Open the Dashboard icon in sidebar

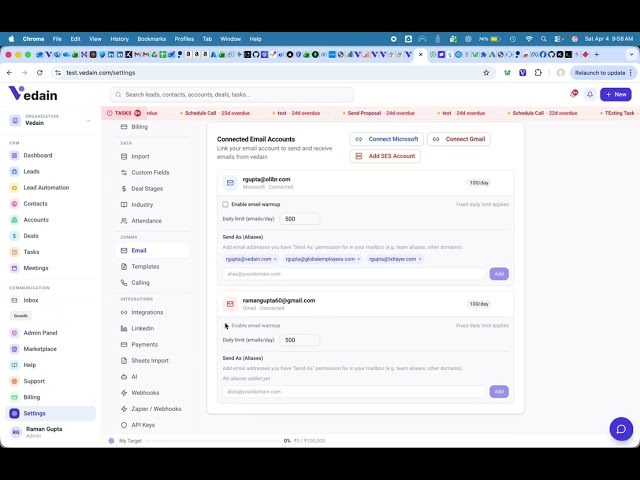14,156
